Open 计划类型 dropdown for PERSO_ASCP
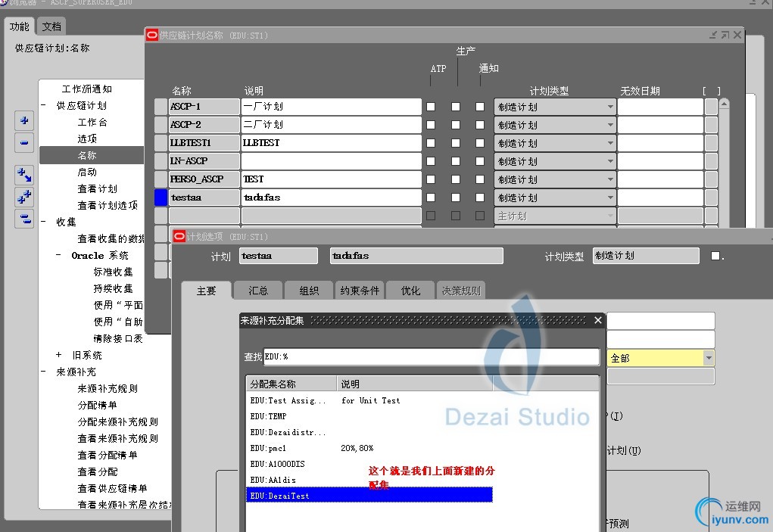 pos(609,179)
